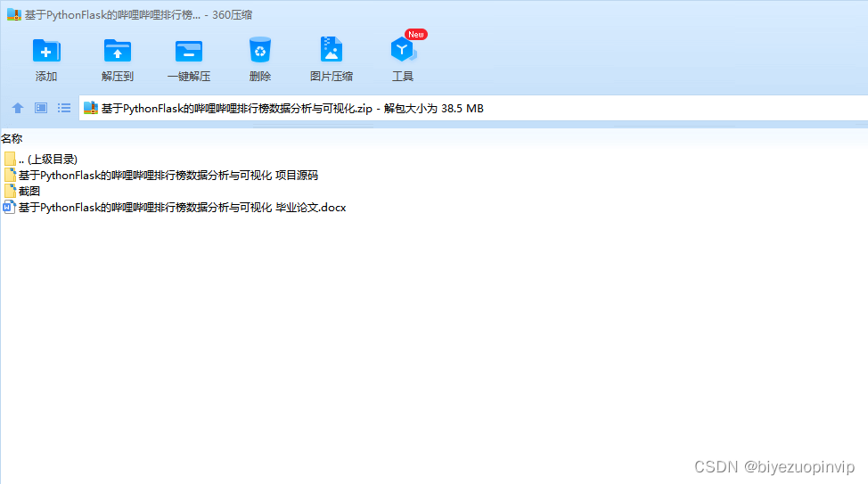Select the 截图 folder row
Screen dimensions: 868x484
click(x=21, y=191)
